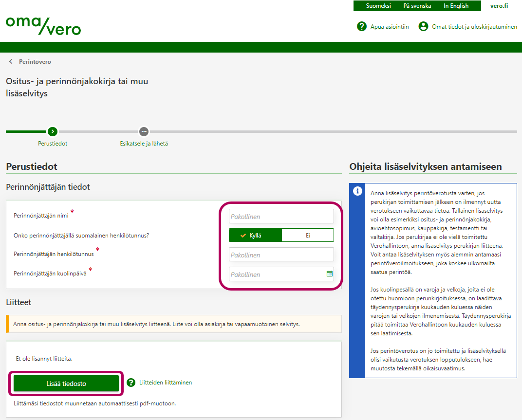
Task: Select Ei for Finnish personal identity code
Action: [308, 235]
